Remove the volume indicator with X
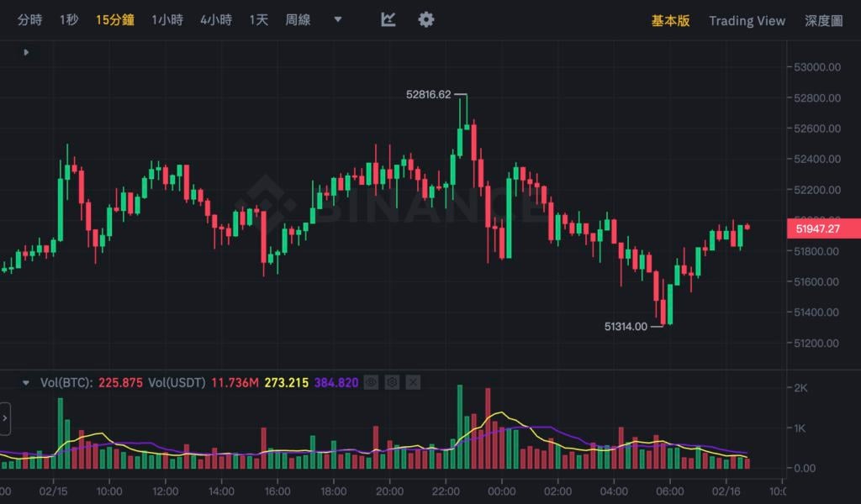 click(x=413, y=382)
